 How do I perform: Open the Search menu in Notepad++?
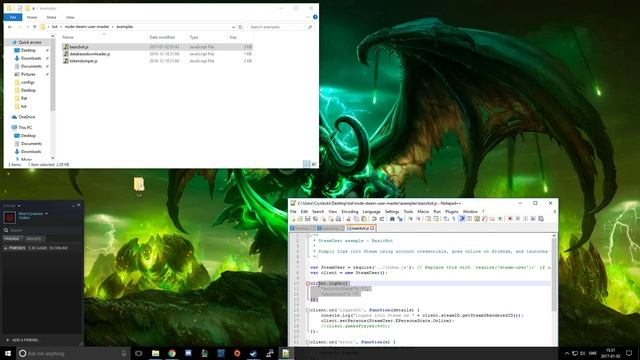click(x=318, y=211)
